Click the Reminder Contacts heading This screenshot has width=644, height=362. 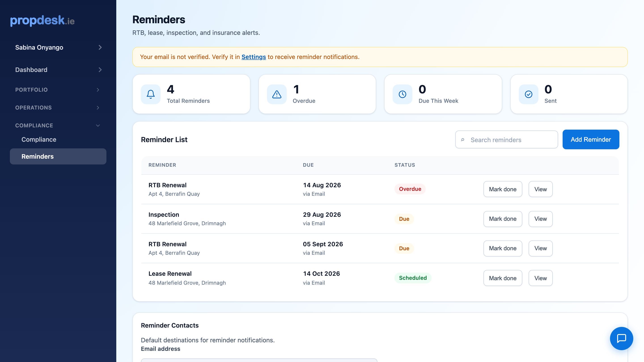pos(170,325)
